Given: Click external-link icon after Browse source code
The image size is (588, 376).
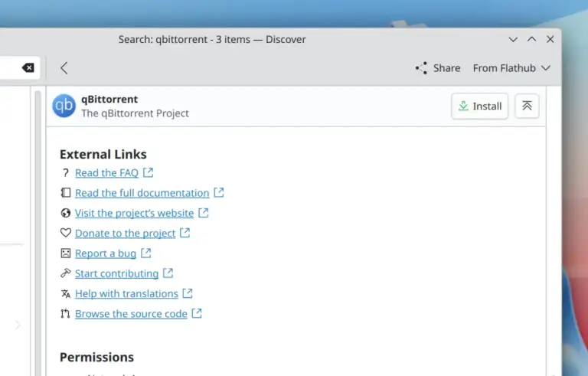Looking at the screenshot, I should coord(197,313).
